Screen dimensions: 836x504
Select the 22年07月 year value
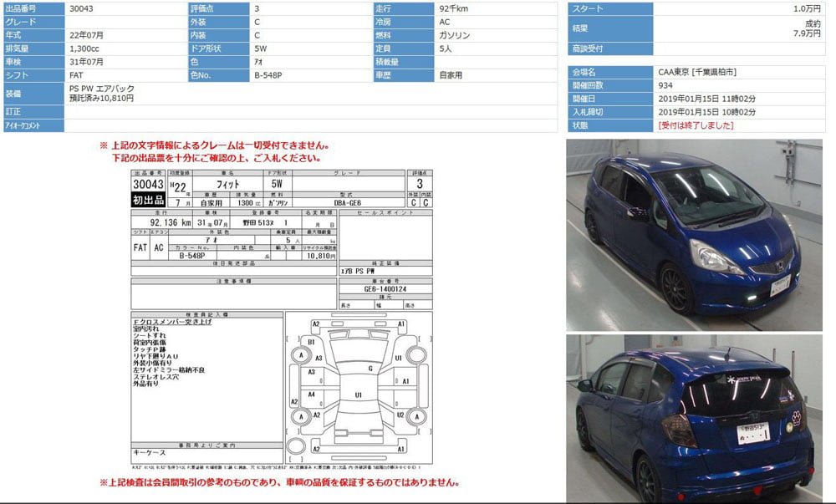[86, 35]
